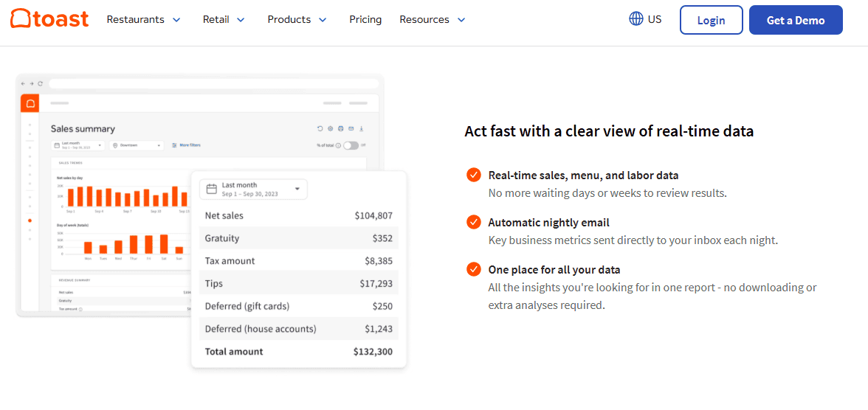Screen dimensions: 868x410
Task: Click the globe language icon
Action: 635,19
